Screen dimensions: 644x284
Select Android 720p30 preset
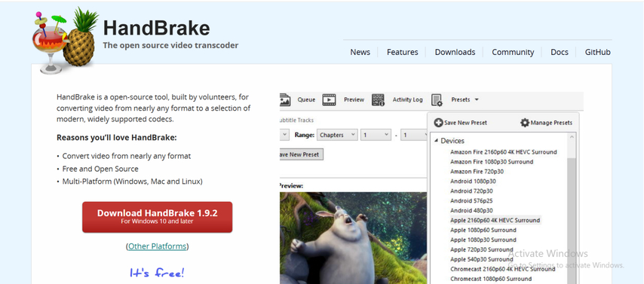click(x=471, y=191)
